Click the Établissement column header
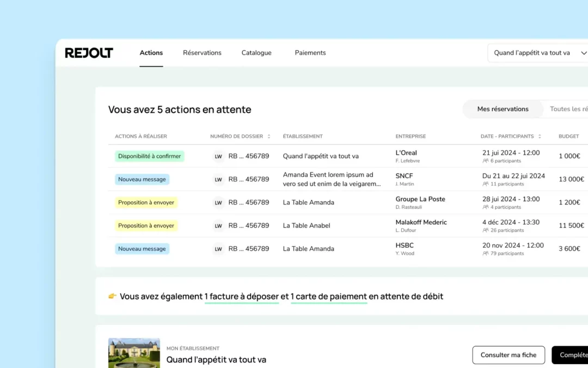The height and width of the screenshot is (368, 588). tap(303, 136)
